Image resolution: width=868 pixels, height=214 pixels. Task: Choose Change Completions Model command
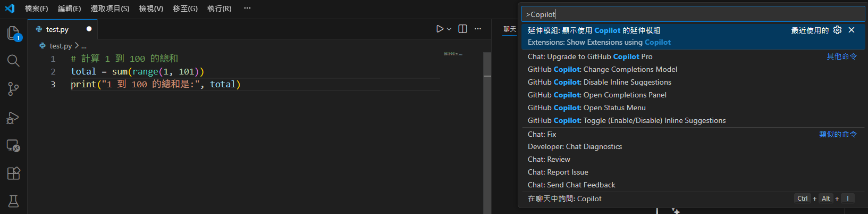tap(602, 69)
